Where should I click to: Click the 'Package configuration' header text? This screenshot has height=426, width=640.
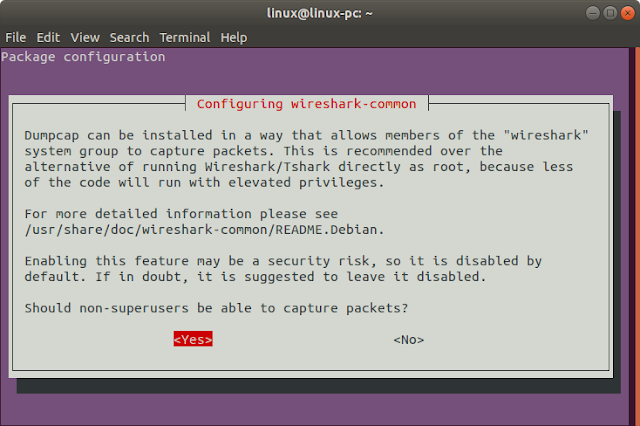tap(83, 57)
